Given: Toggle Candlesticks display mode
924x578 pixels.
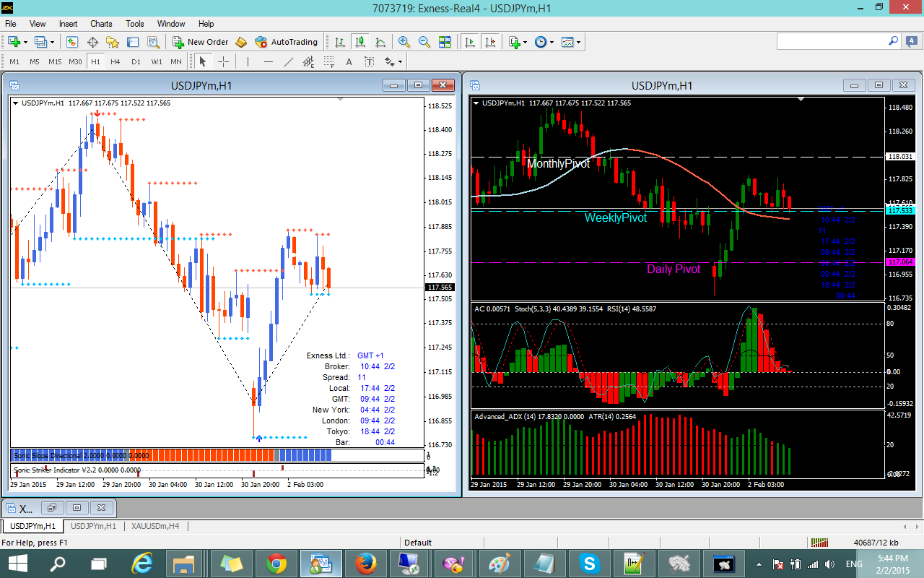Looking at the screenshot, I should [359, 42].
